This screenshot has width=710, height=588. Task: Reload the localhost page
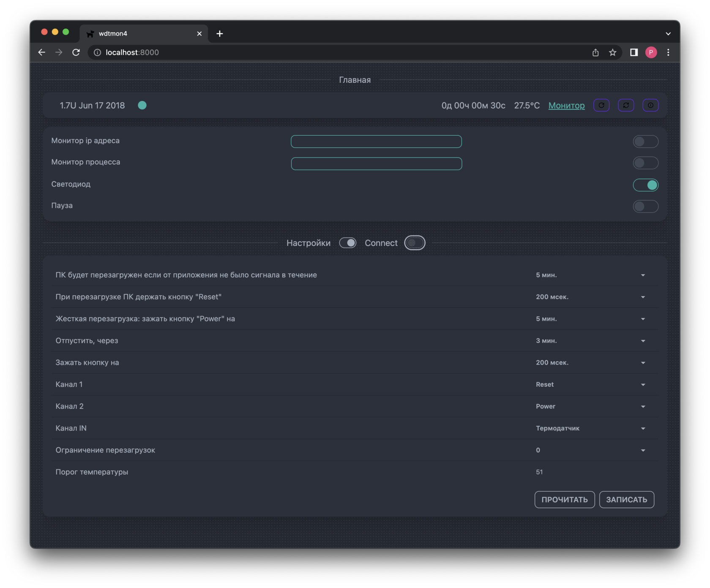tap(76, 52)
